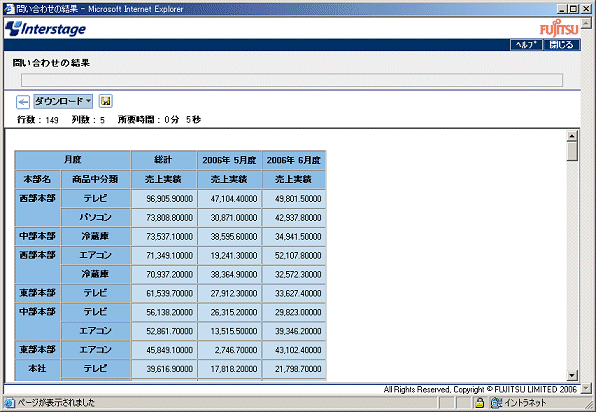Click the イントラネット zone icon in status bar
The height and width of the screenshot is (412, 596).
pyautogui.click(x=496, y=402)
